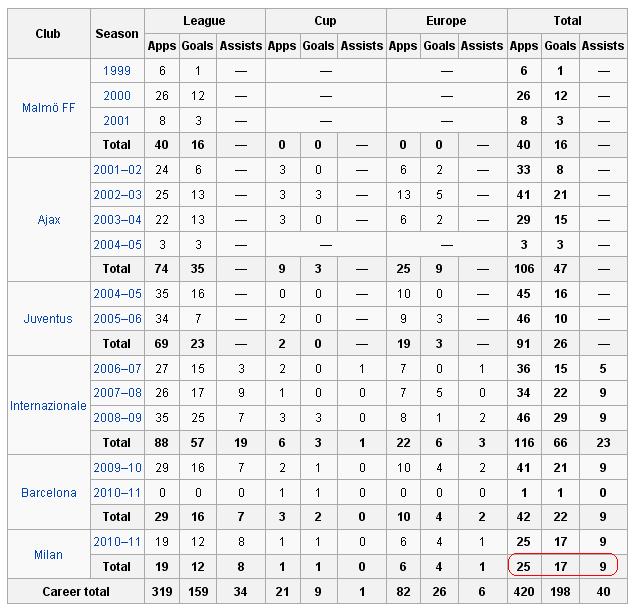
Task: Click the Europe column group header
Action: coord(446,21)
